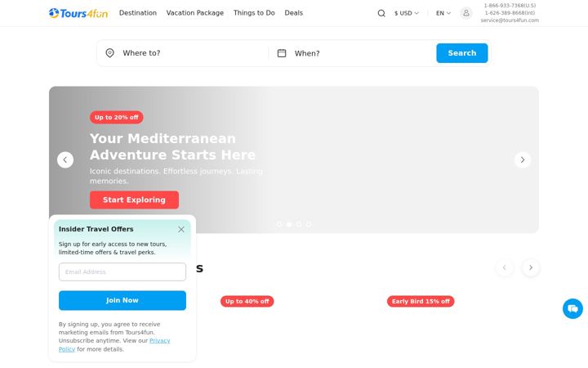Open the Vacation Package menu
The width and height of the screenshot is (588, 368).
point(195,13)
